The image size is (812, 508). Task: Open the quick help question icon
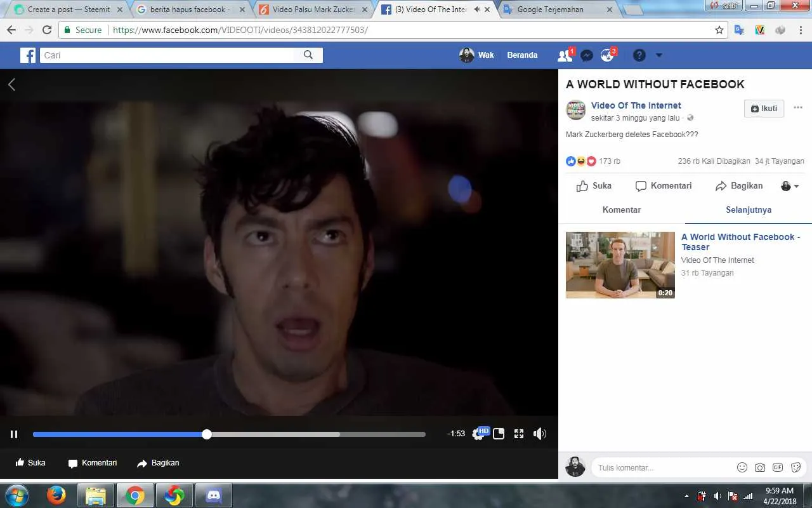pyautogui.click(x=639, y=55)
